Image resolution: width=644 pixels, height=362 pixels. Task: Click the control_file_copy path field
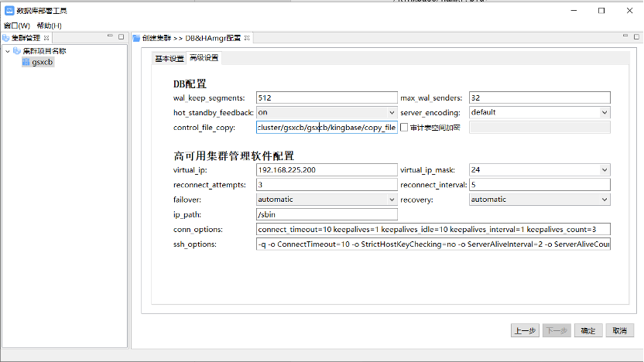tap(327, 127)
